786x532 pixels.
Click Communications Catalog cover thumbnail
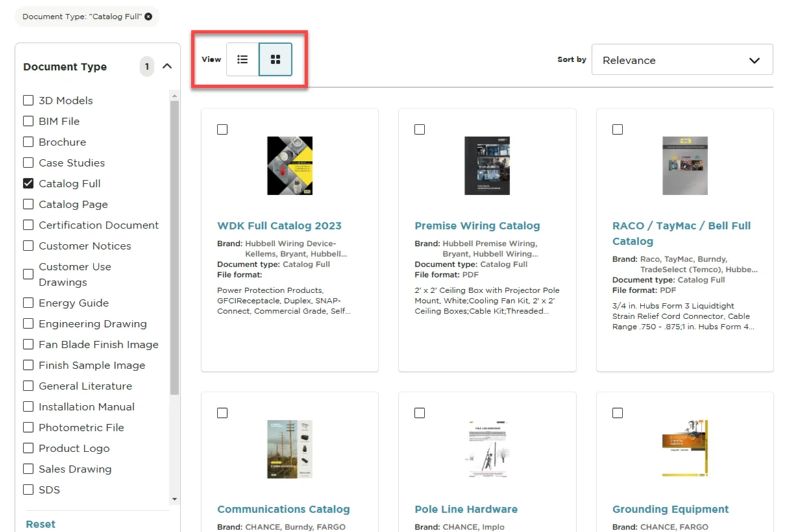(289, 449)
